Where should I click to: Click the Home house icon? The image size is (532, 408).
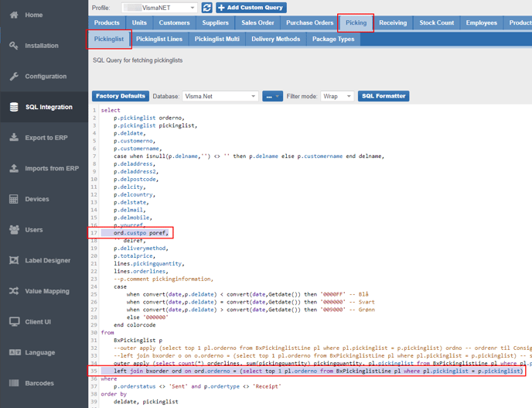coord(14,15)
